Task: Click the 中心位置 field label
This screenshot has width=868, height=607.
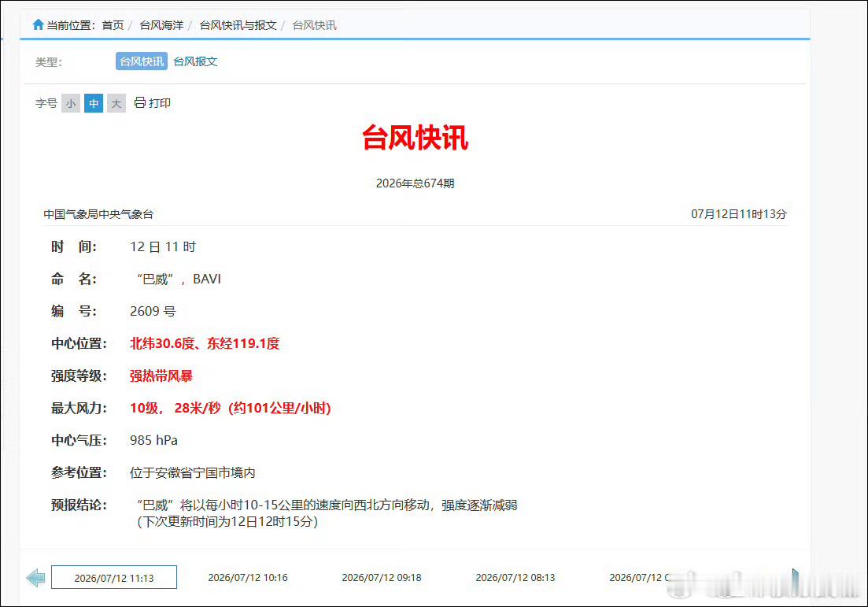Action: [79, 344]
